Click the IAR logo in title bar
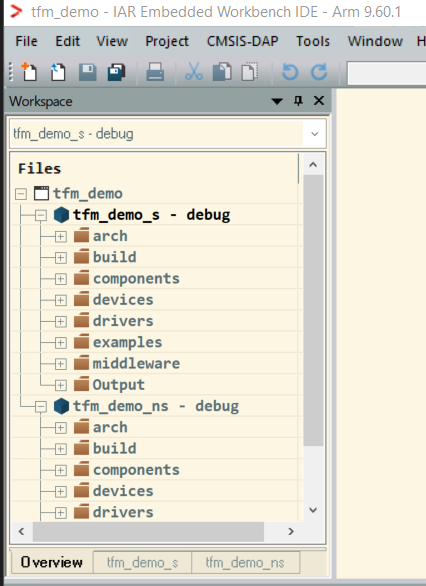 pos(16,12)
